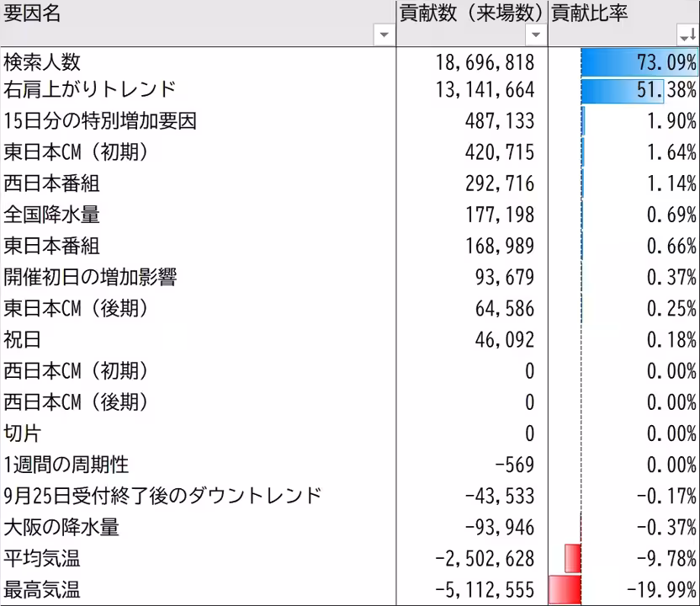Click the 貢献数（来場数）header label
This screenshot has width=700, height=606.
tap(467, 13)
